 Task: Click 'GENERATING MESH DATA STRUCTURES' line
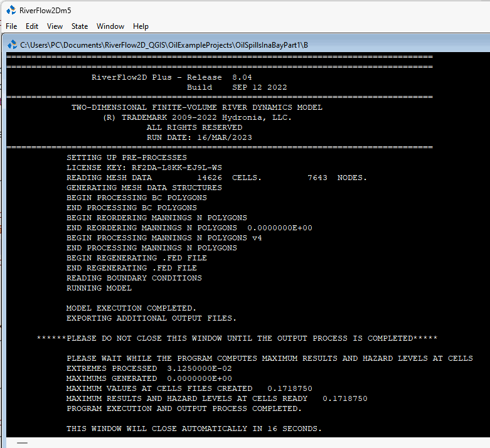pos(144,188)
